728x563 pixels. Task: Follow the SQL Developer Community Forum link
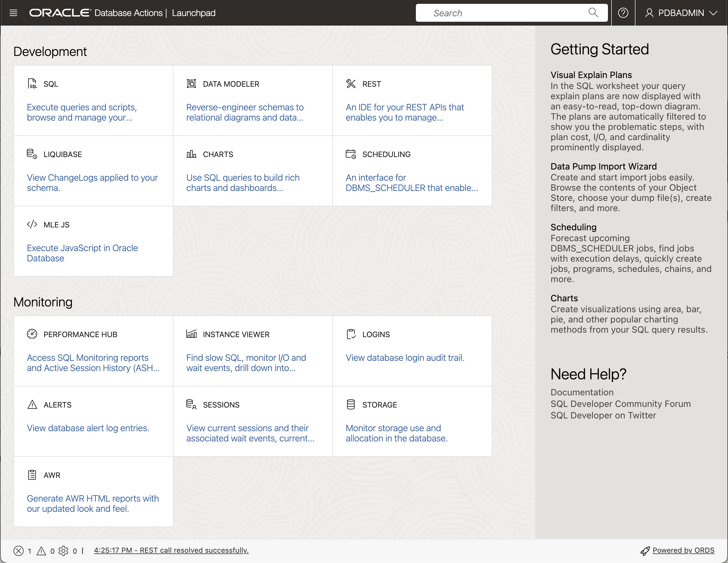point(620,404)
